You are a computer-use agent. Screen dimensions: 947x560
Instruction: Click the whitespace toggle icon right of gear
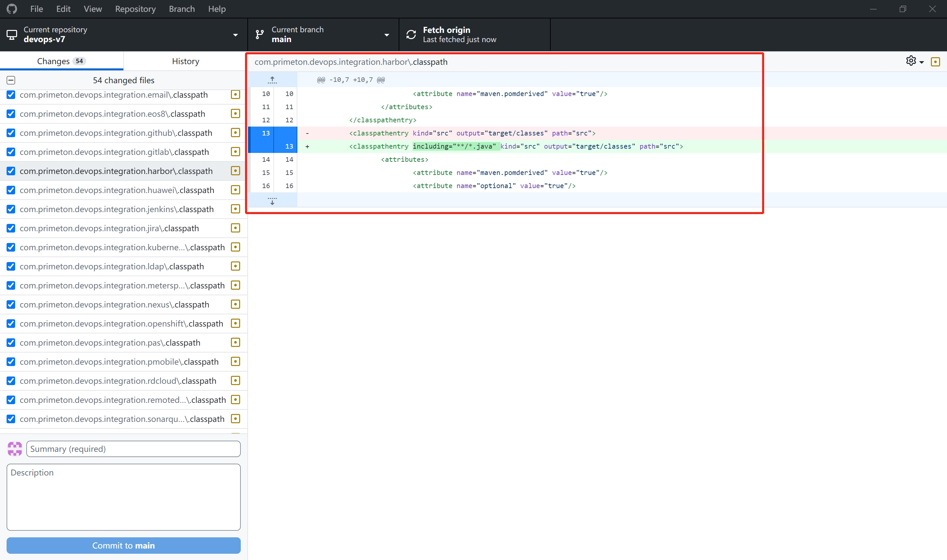tap(935, 61)
